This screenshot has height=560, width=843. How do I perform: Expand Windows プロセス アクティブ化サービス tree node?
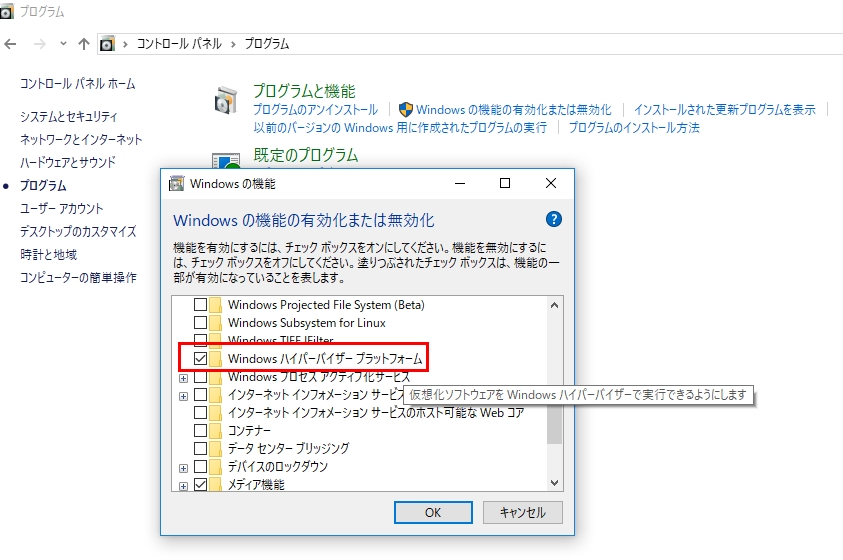click(183, 378)
